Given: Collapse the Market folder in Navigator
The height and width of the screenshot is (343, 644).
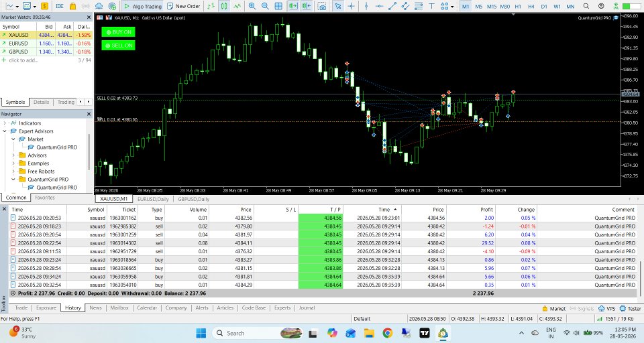Looking at the screenshot, I should 13,139.
